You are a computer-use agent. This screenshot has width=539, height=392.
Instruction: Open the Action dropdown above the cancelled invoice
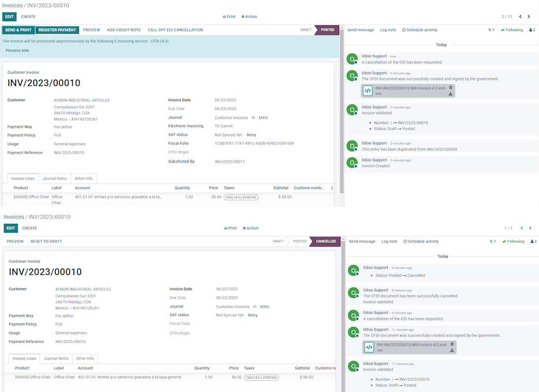pyautogui.click(x=250, y=228)
